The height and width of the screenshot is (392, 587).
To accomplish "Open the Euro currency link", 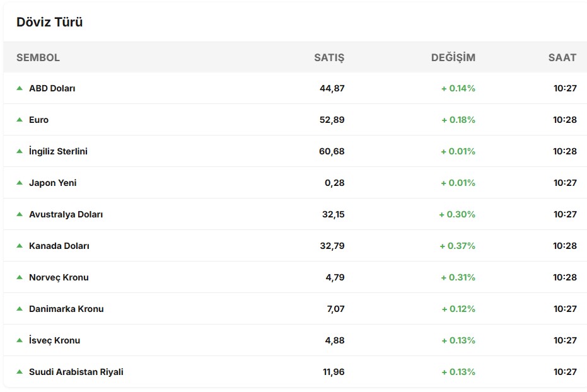I will pyautogui.click(x=38, y=120).
